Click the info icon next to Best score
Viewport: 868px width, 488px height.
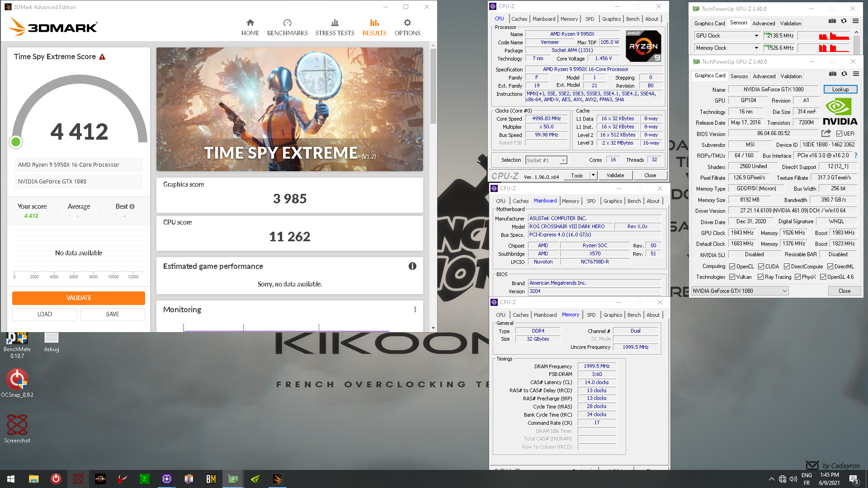(x=132, y=206)
